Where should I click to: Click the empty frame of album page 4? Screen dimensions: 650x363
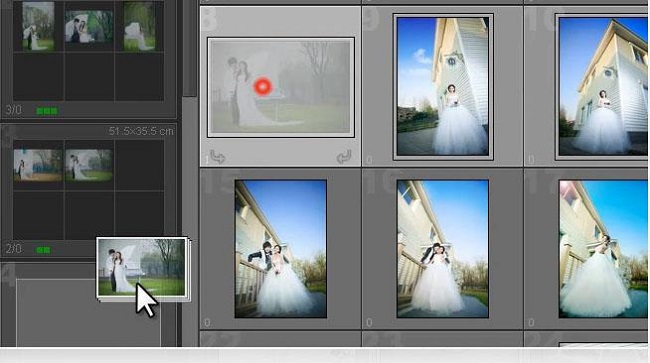(x=88, y=312)
